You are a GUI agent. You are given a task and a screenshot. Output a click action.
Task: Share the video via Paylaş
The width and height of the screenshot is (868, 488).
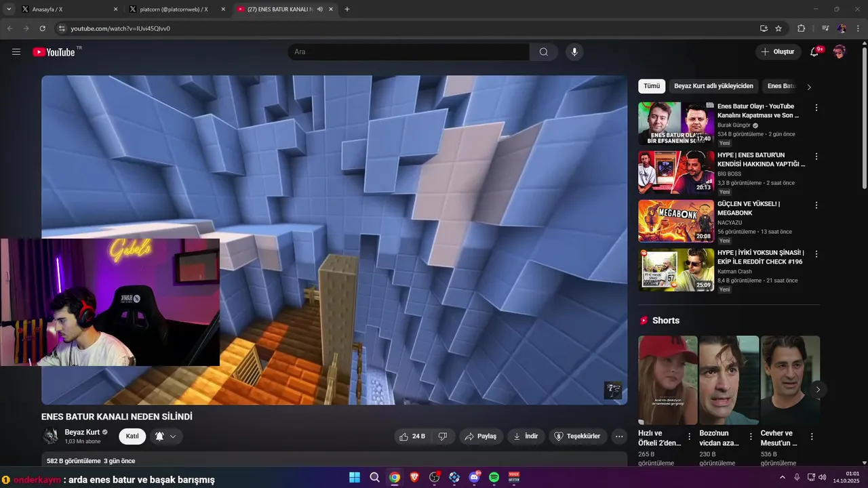click(x=481, y=436)
